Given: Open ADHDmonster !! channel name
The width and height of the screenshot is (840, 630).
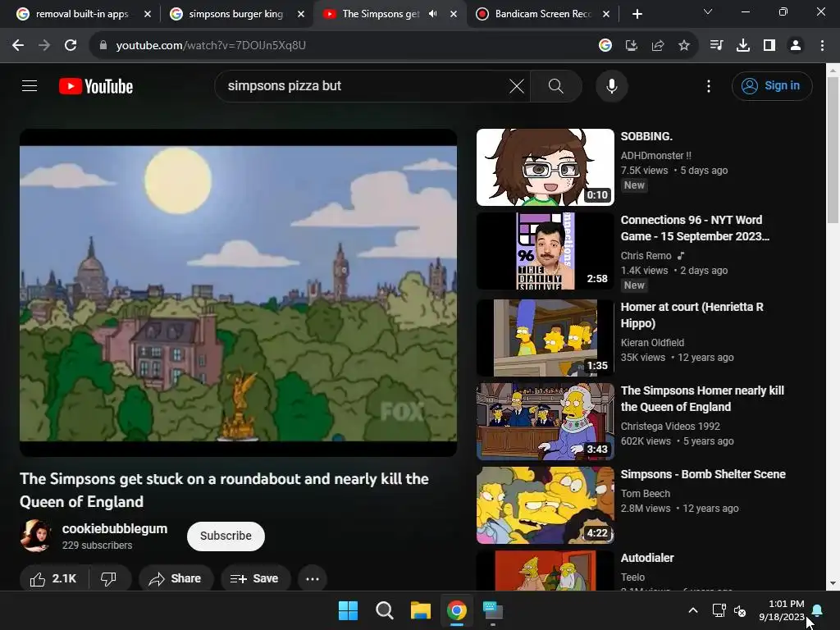Looking at the screenshot, I should tap(655, 155).
